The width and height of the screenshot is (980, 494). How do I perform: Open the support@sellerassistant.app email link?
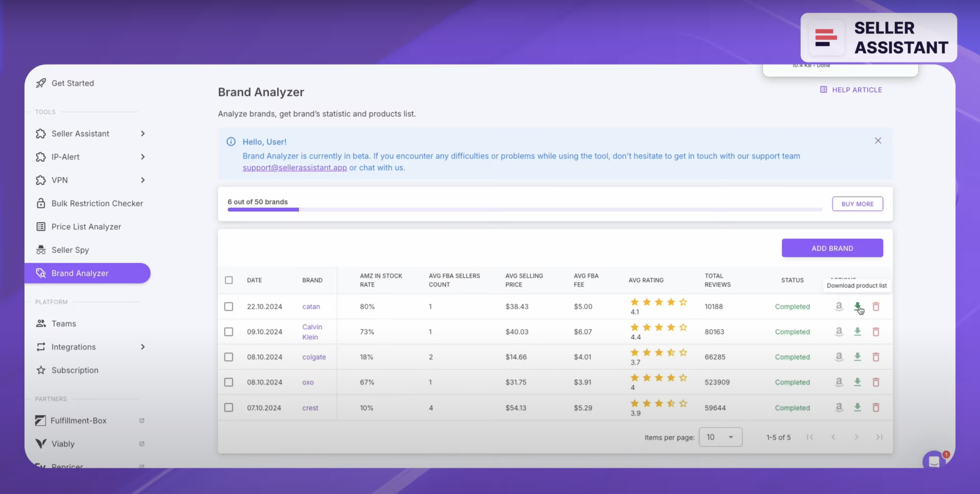point(294,167)
